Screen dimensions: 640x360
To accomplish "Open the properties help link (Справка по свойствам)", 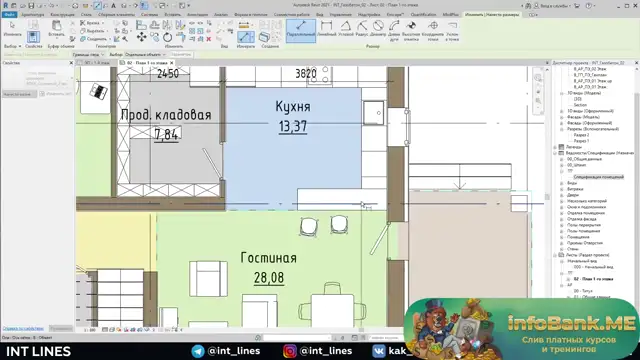I will pos(23,329).
